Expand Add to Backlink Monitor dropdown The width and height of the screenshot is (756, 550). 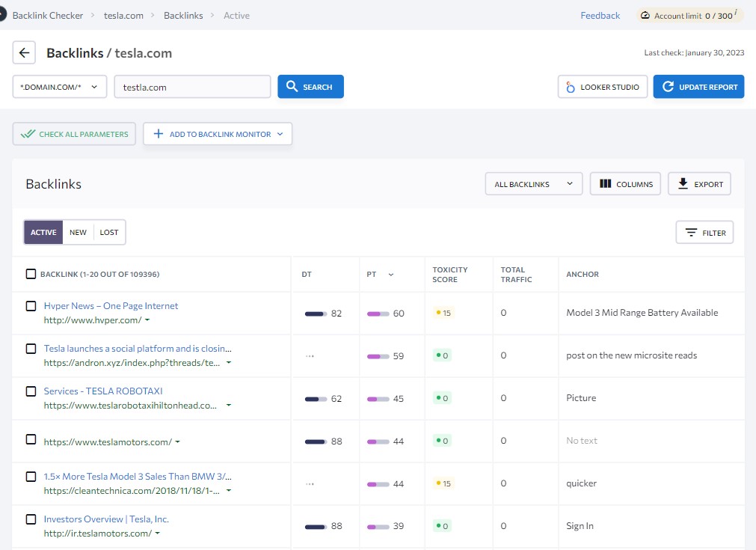click(x=218, y=134)
